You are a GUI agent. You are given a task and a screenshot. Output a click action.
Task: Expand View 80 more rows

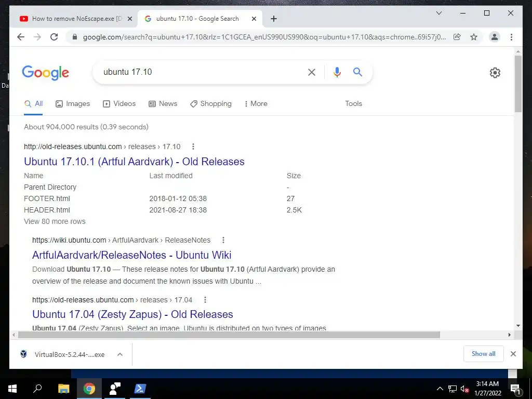click(x=55, y=221)
